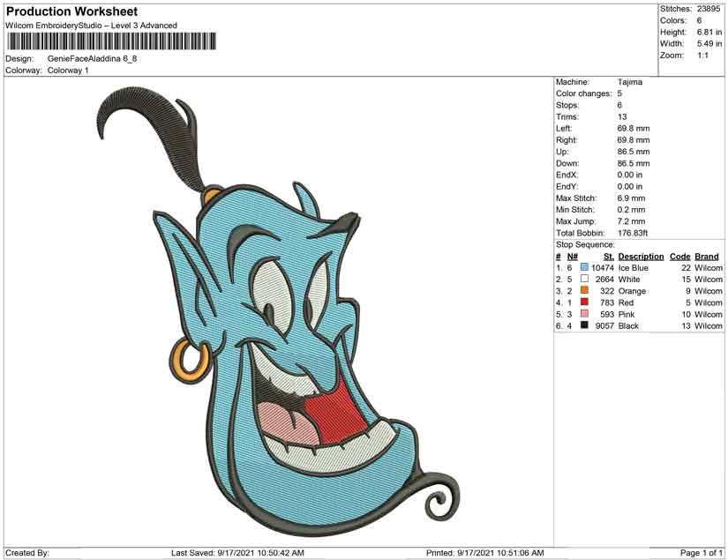Click the White thread chip in row 2
Image resolution: width=728 pixels, height=560 pixels.
pos(582,279)
